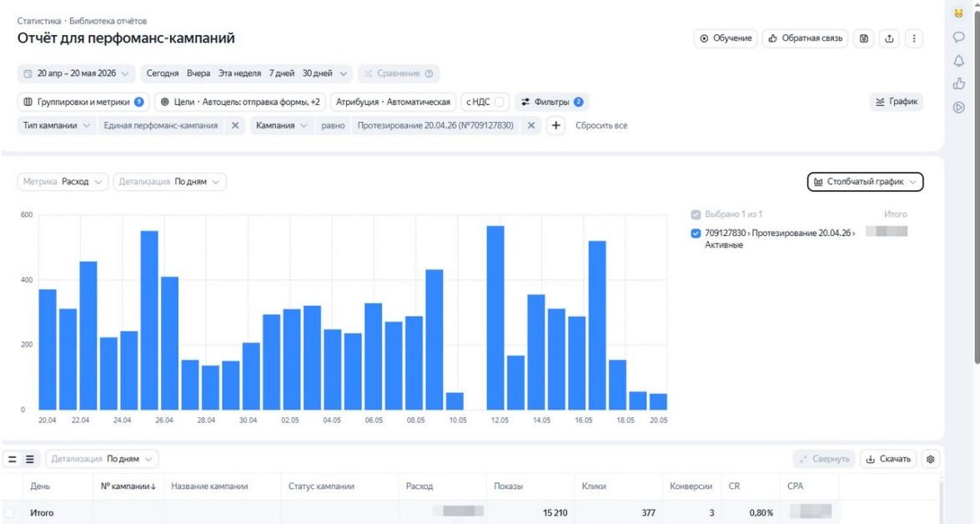
Task: Click the Обратная связь button
Action: [805, 38]
